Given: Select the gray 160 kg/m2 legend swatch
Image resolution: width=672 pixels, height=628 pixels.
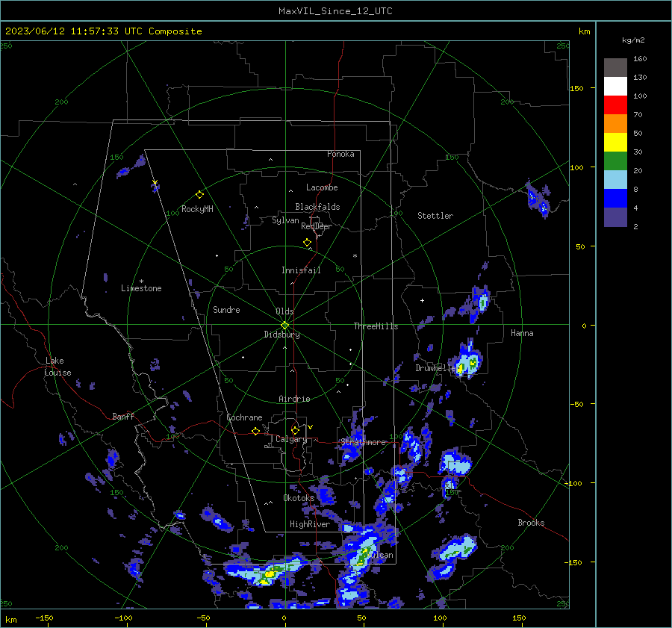Looking at the screenshot, I should coord(615,68).
